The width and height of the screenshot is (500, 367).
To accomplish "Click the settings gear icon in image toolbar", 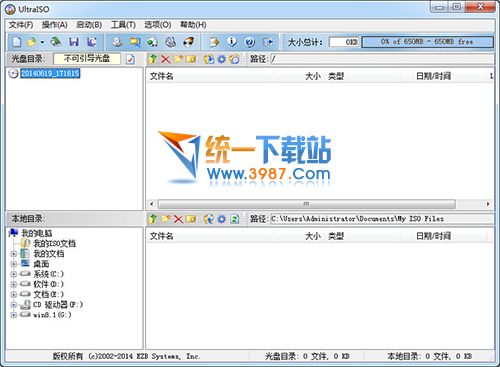I will point(221,59).
